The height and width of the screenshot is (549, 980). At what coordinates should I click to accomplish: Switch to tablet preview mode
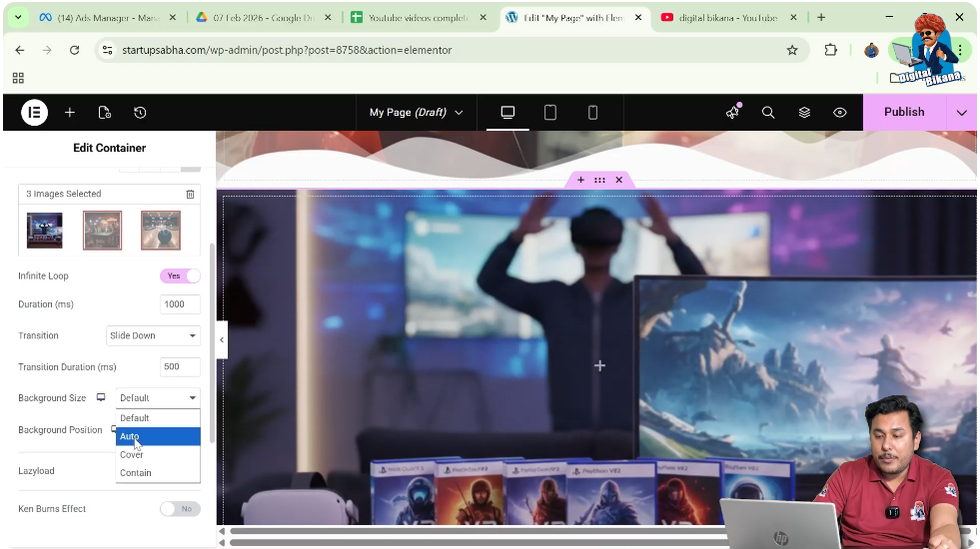tap(550, 113)
